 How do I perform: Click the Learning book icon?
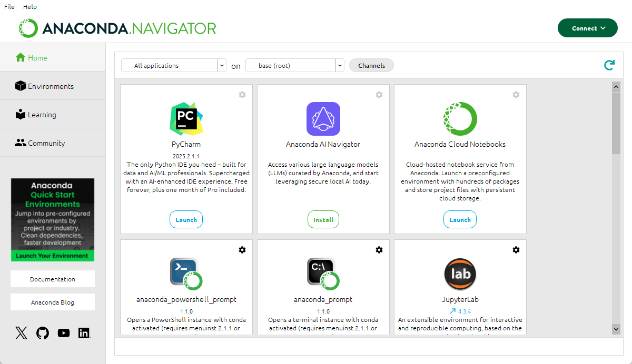pyautogui.click(x=21, y=114)
